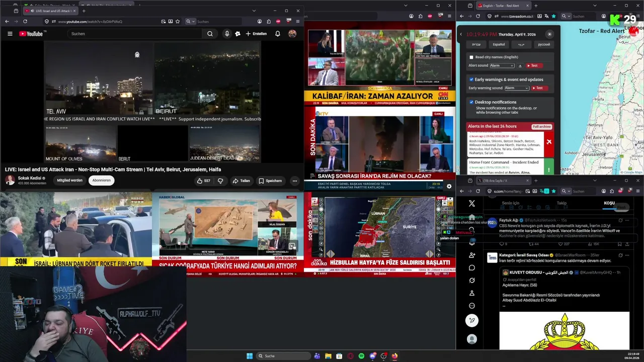This screenshot has height=362, width=644.
Task: Bookmark the YouTube page with star
Action: (178, 22)
